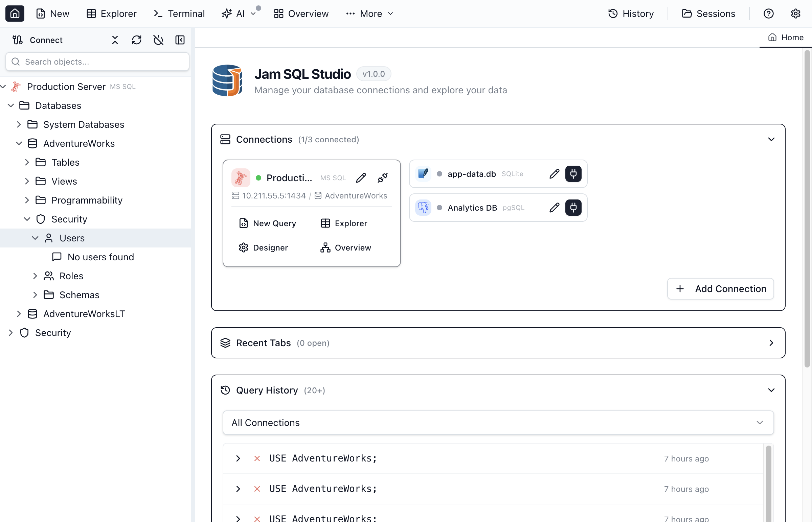
Task: Open a New Query on Production Server
Action: pyautogui.click(x=268, y=223)
